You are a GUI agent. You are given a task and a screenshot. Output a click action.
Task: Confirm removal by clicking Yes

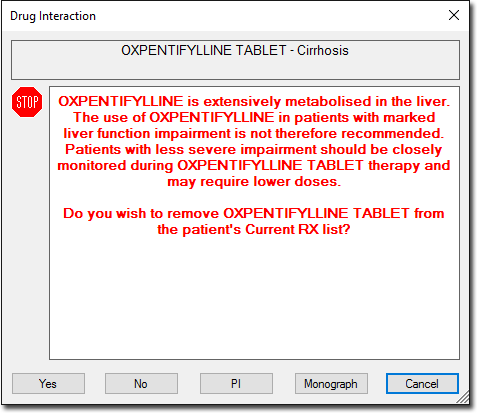click(48, 384)
